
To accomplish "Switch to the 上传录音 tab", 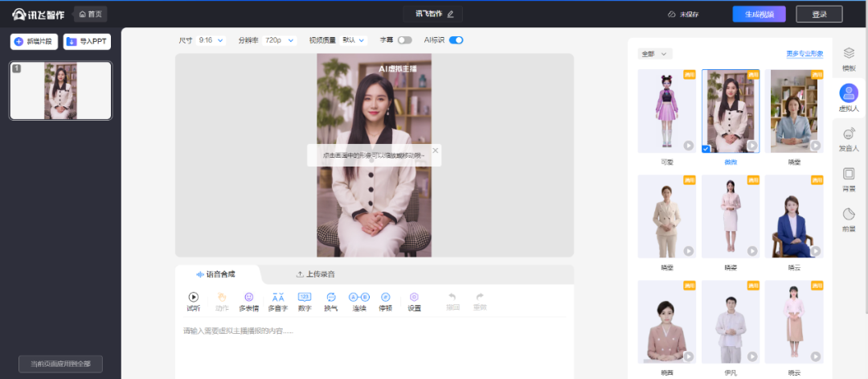I will (315, 274).
